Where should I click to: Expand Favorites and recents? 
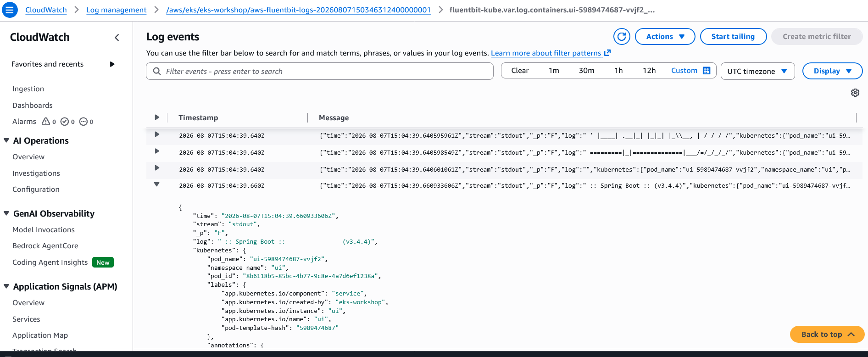pyautogui.click(x=112, y=64)
